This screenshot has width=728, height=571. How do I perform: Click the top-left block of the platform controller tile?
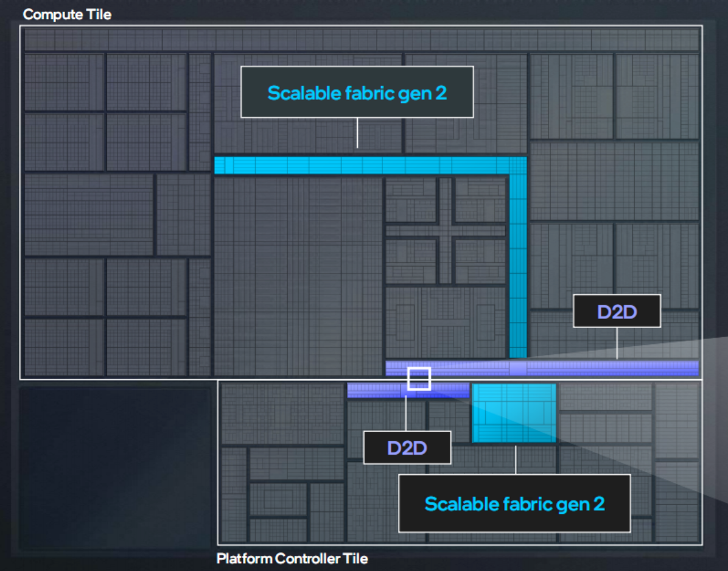coord(282,413)
